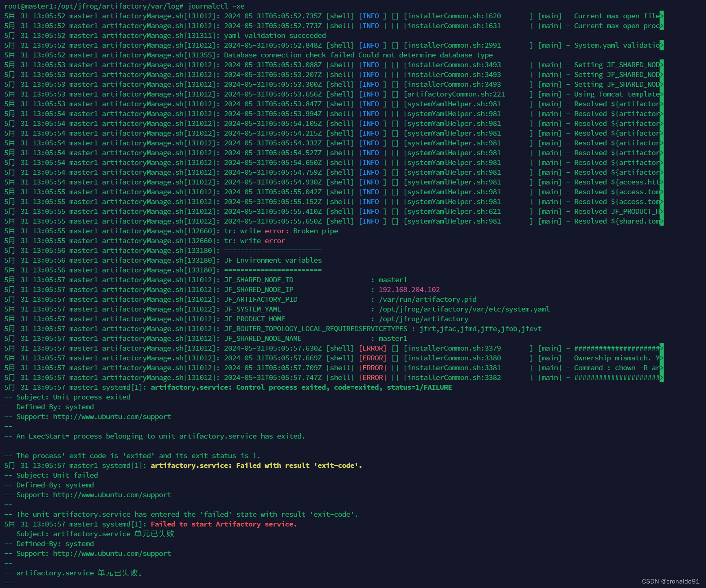Click the systemYamlHelper.sh:621 source reference

[454, 211]
